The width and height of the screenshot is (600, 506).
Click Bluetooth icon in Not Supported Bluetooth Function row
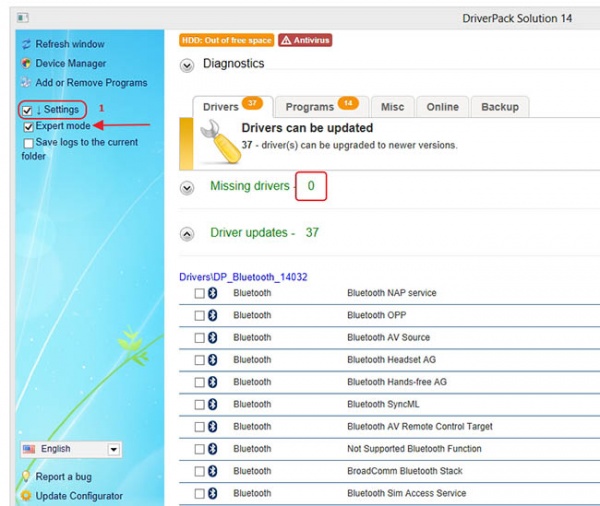(x=213, y=449)
